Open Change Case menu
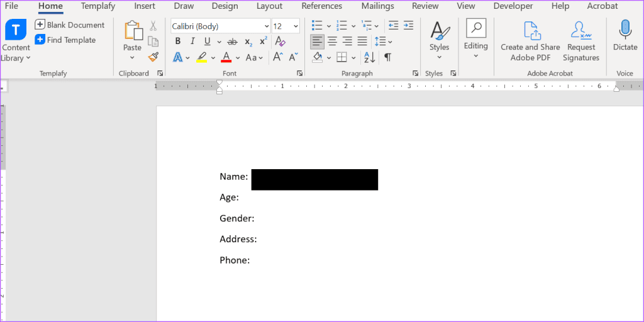644x322 pixels. [254, 57]
